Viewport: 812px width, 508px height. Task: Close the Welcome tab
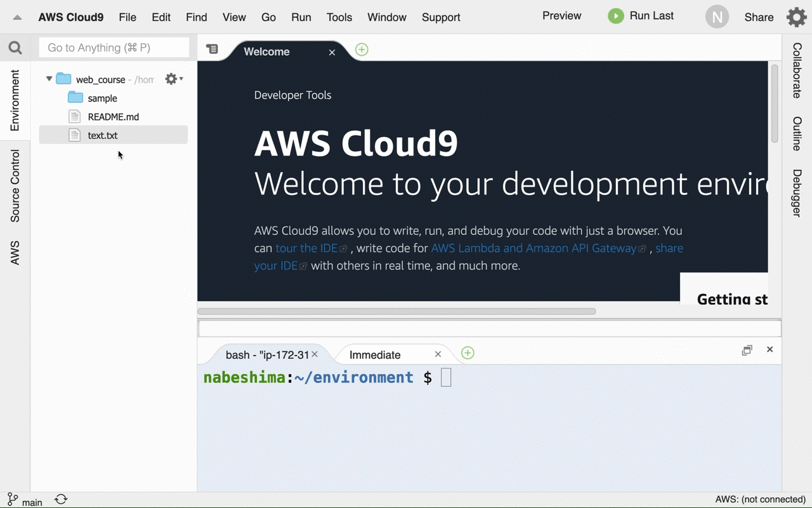tap(332, 52)
